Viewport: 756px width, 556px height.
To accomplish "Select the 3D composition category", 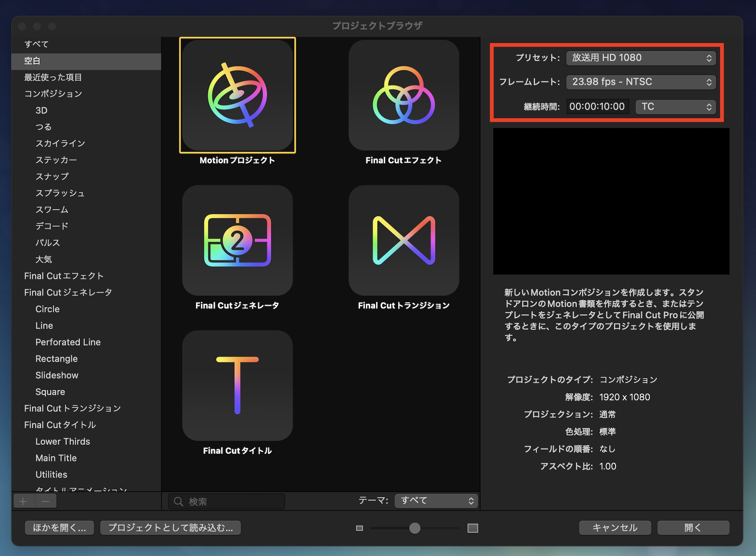I will click(x=42, y=110).
